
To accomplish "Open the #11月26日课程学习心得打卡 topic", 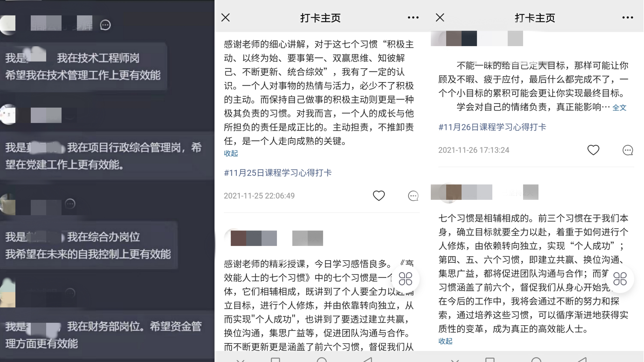I will (x=492, y=127).
